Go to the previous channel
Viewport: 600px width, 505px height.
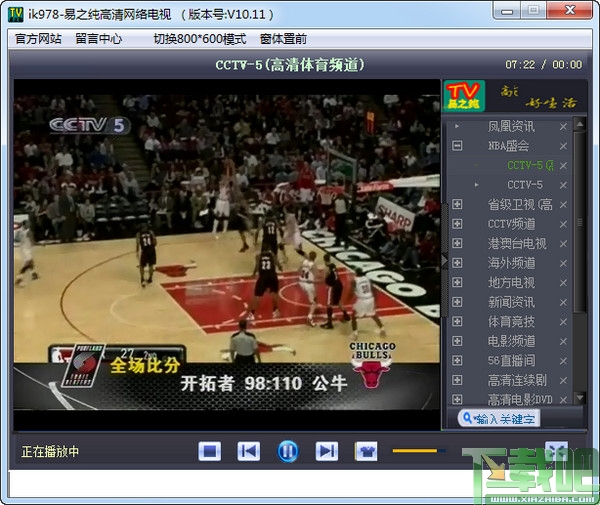[249, 451]
